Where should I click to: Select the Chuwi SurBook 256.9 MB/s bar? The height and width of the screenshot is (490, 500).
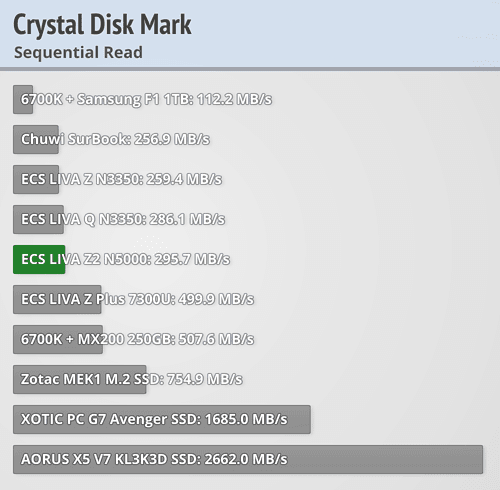[x=36, y=139]
